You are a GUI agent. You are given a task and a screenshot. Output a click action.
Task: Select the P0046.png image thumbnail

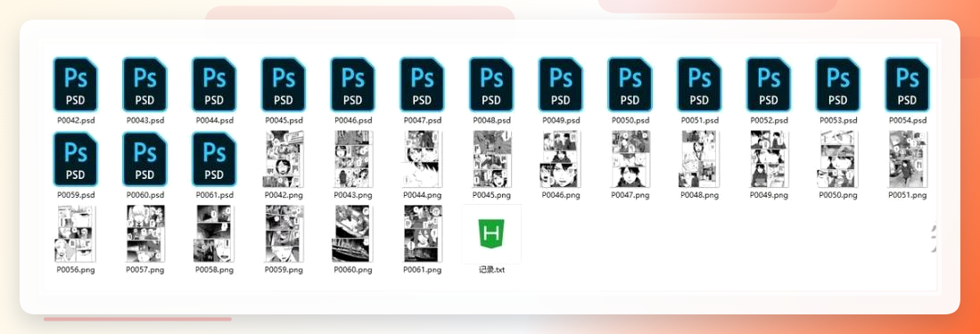coord(561,159)
